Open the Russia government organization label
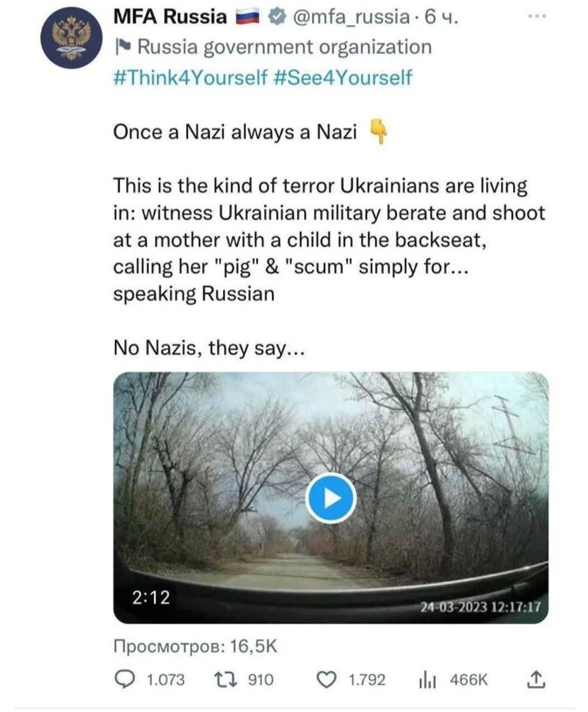This screenshot has width=588, height=712. point(284,47)
